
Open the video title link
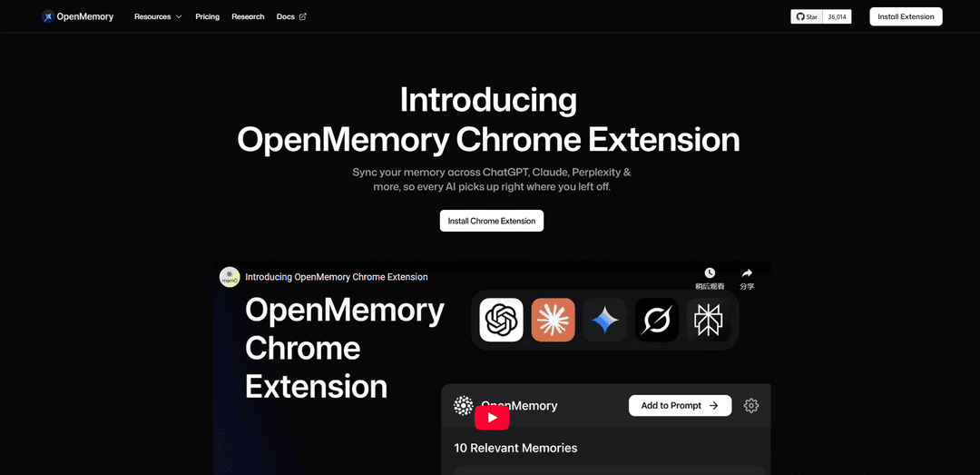tap(337, 277)
